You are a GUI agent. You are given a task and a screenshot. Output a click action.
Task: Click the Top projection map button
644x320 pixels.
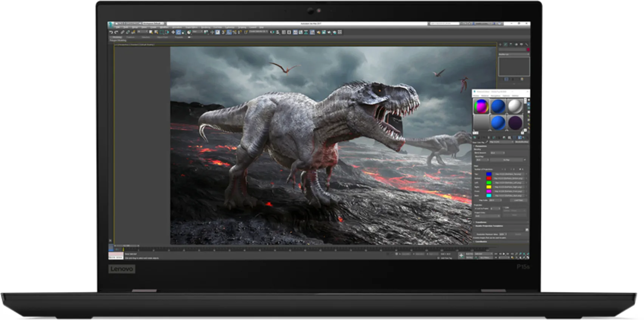[x=508, y=174]
